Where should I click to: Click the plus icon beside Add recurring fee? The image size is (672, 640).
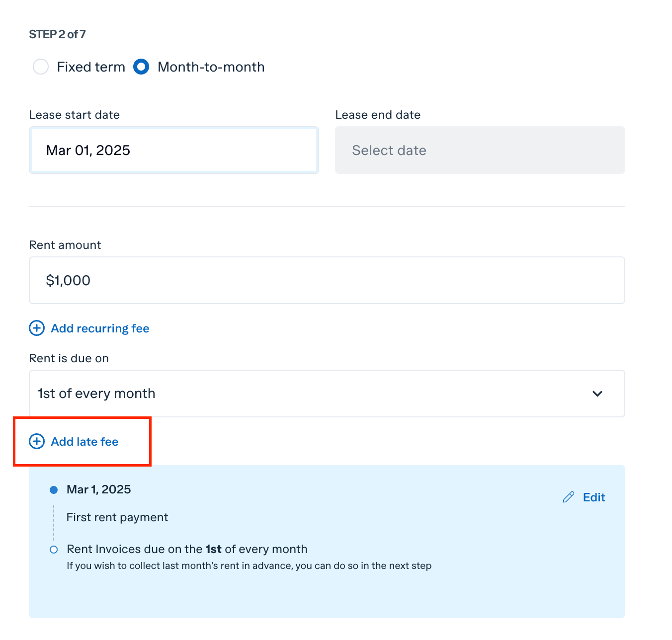[37, 328]
